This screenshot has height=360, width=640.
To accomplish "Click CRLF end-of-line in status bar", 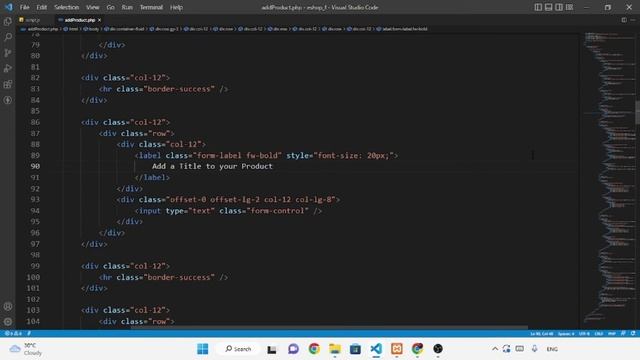I will coord(599,333).
